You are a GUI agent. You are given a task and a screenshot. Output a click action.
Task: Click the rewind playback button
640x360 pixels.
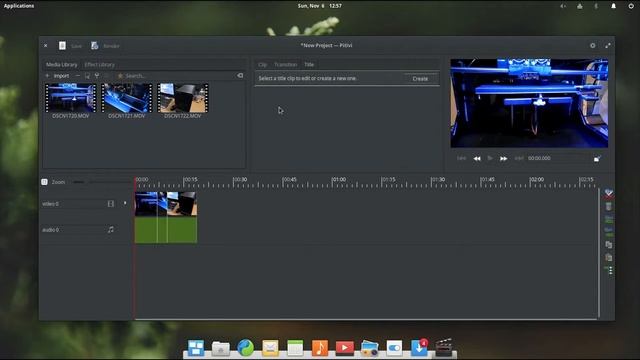point(477,158)
